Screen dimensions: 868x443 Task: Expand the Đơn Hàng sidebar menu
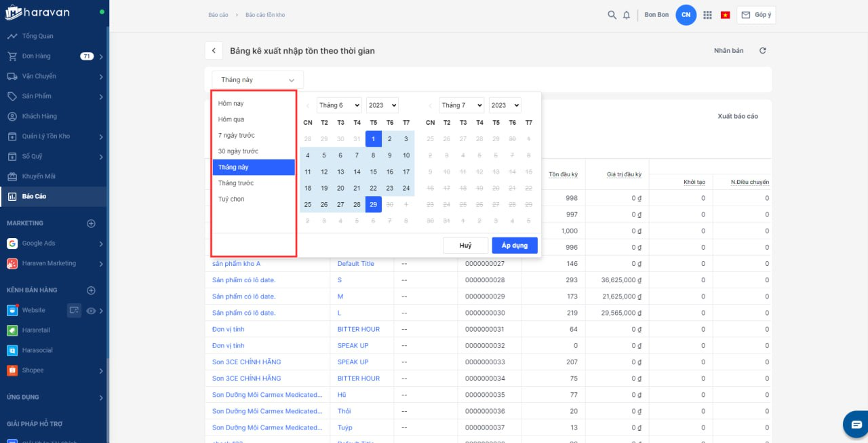(x=101, y=56)
